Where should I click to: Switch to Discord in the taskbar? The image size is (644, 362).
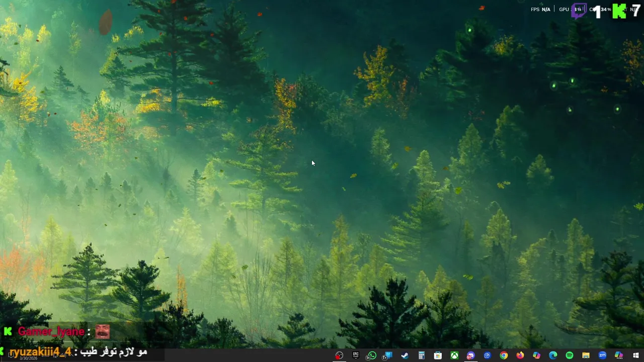[x=470, y=355]
